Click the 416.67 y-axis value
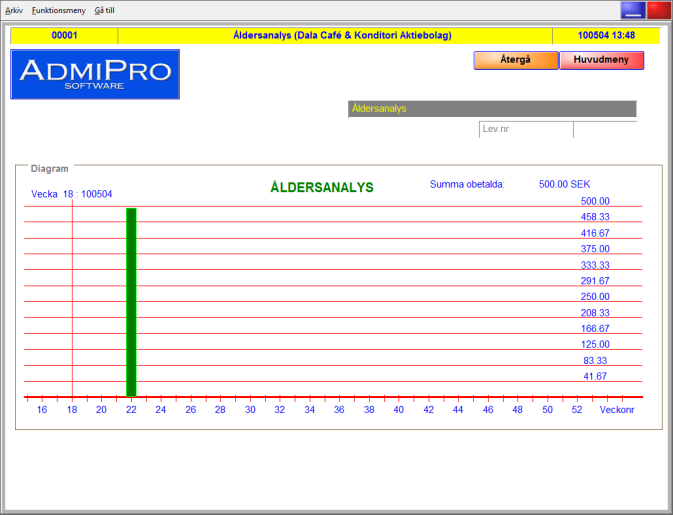Image resolution: width=673 pixels, height=515 pixels. coord(595,233)
